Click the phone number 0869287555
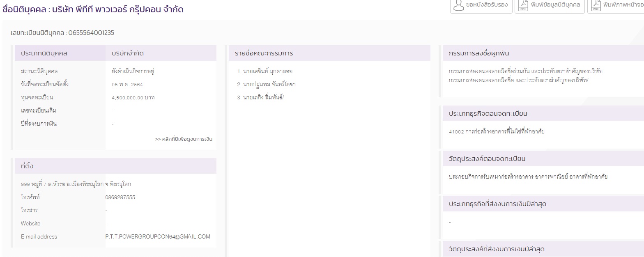 click(120, 197)
